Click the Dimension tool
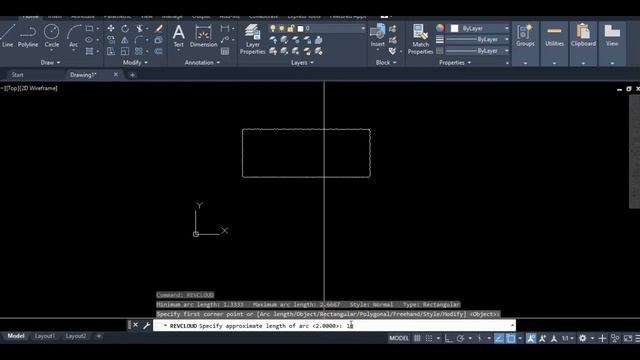 [x=203, y=36]
